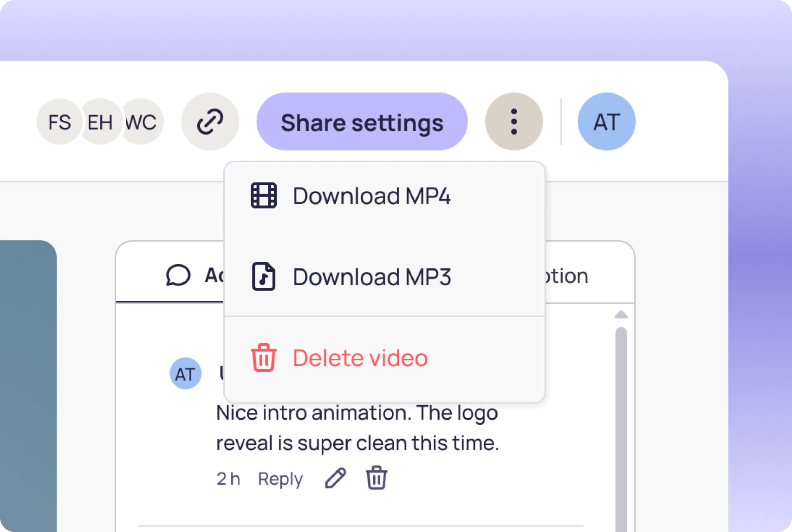Delete the comment using its trash icon

coord(376,478)
